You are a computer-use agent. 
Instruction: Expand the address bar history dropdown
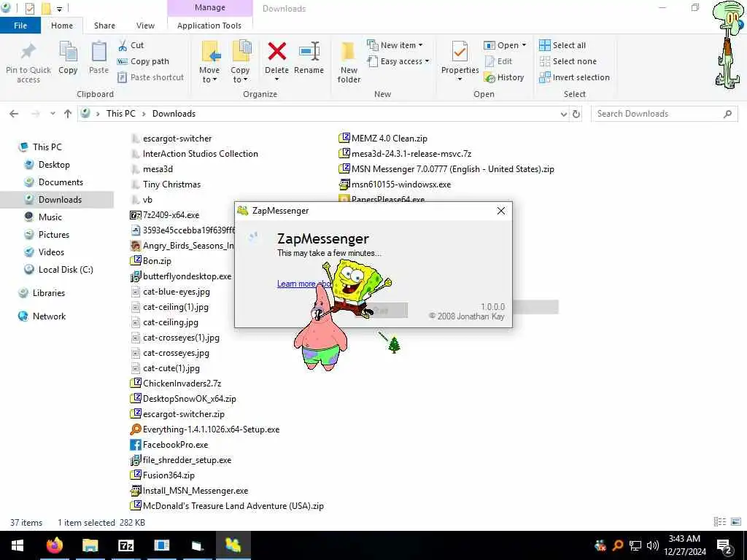point(564,114)
